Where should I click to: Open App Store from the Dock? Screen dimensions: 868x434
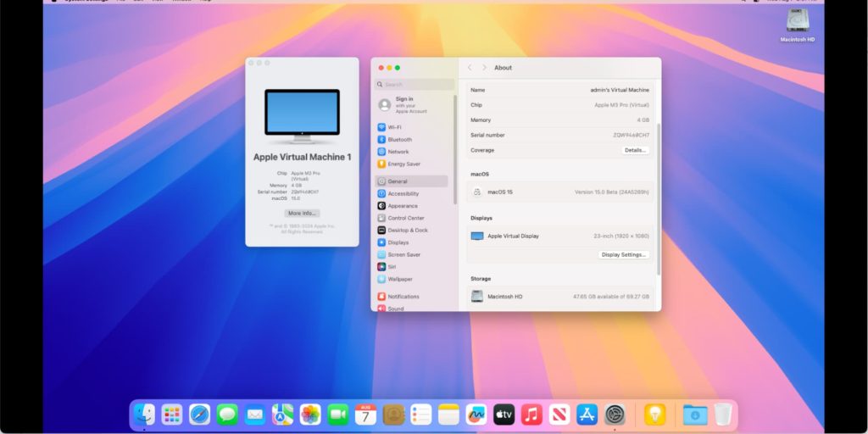point(587,415)
